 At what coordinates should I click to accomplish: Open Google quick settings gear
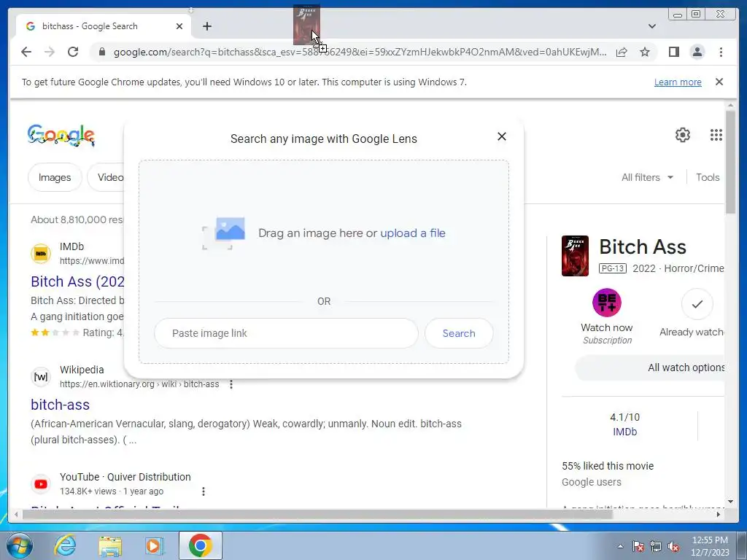[683, 135]
